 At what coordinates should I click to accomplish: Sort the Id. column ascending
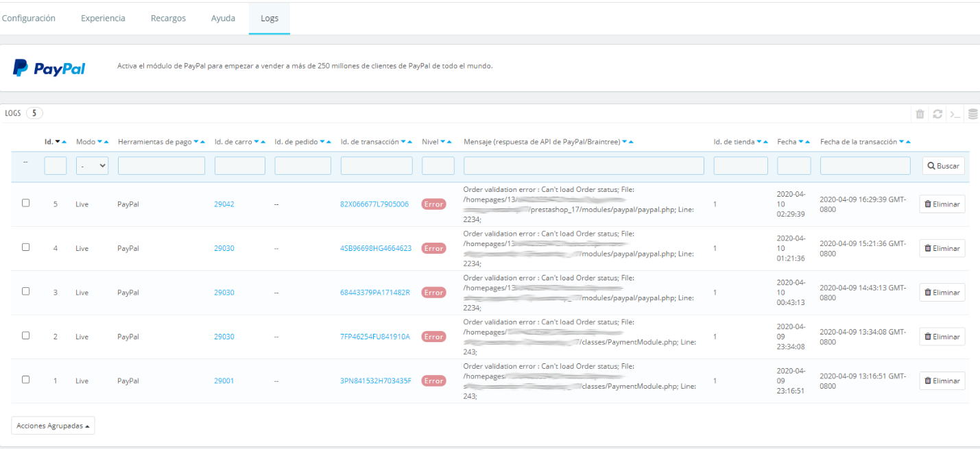(64, 142)
